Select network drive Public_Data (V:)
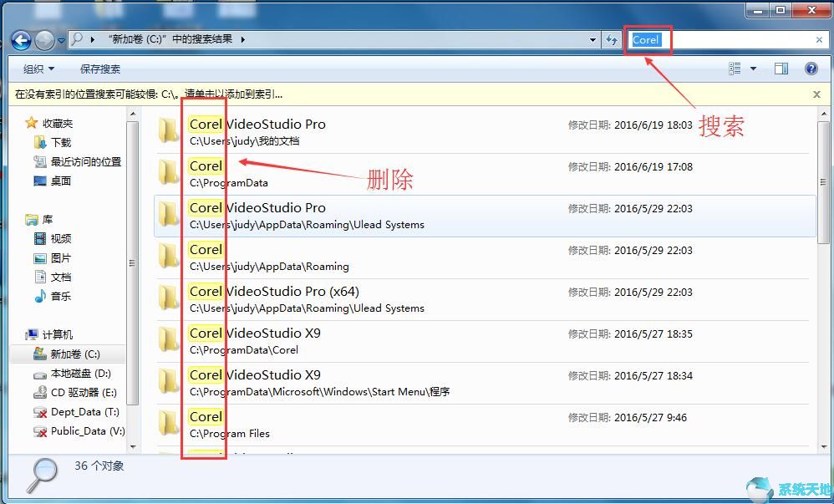Screen dimensions: 834x504 coord(88,431)
